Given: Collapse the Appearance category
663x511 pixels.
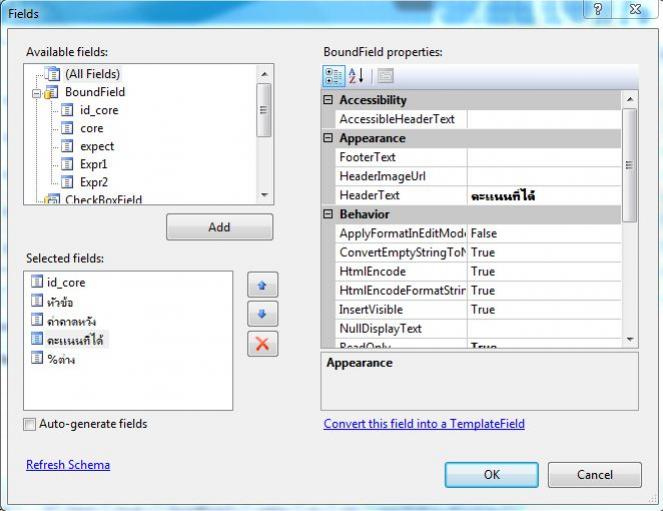Looking at the screenshot, I should point(328,138).
